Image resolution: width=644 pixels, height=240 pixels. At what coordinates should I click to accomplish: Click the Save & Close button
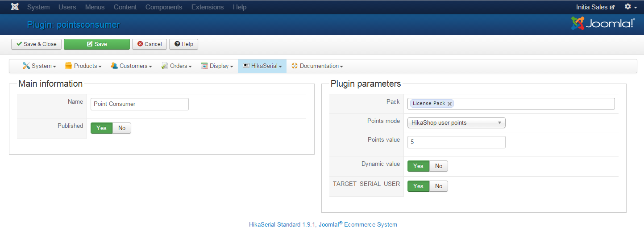pyautogui.click(x=37, y=44)
